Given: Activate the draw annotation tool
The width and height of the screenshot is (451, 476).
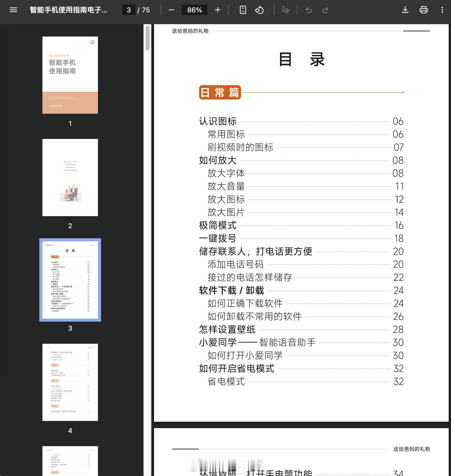Looking at the screenshot, I should tap(285, 10).
